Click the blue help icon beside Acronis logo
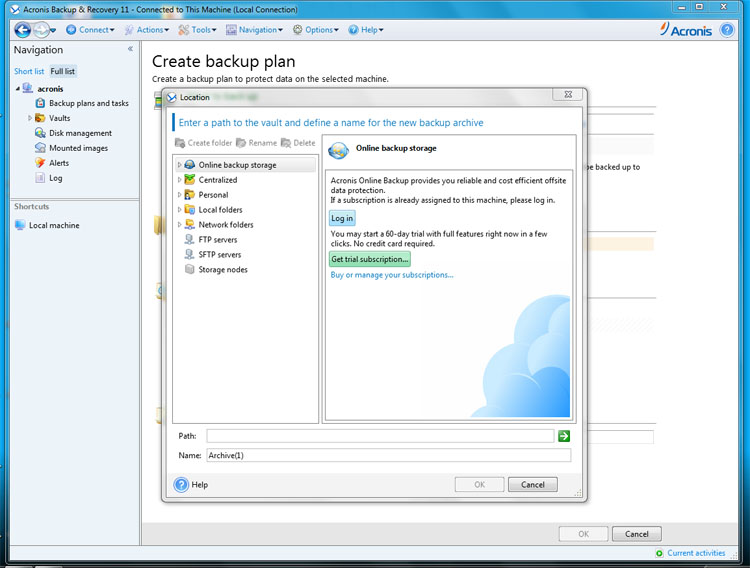 pos(727,30)
